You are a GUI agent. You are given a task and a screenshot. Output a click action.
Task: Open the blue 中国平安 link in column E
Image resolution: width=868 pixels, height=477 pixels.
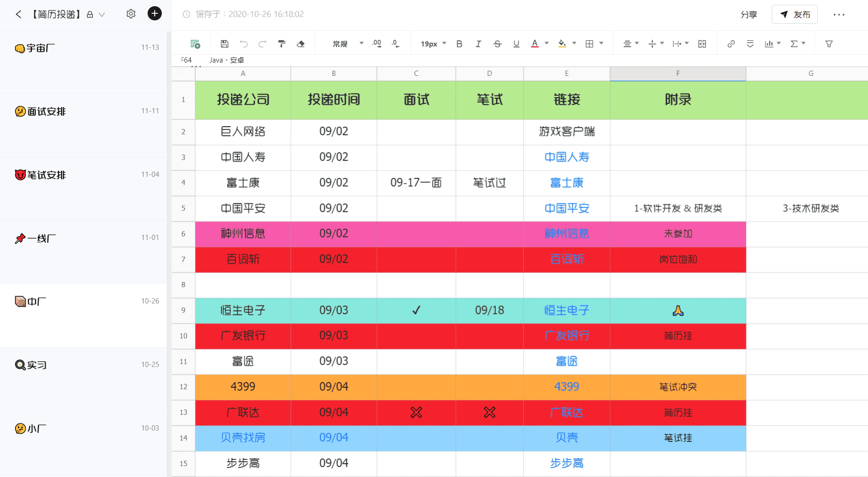click(x=566, y=208)
